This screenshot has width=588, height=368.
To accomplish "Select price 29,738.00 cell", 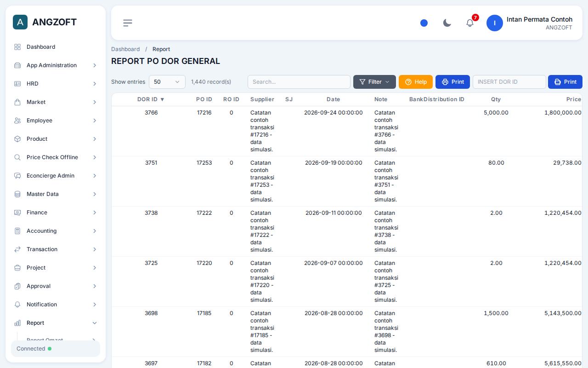I will tap(567, 163).
